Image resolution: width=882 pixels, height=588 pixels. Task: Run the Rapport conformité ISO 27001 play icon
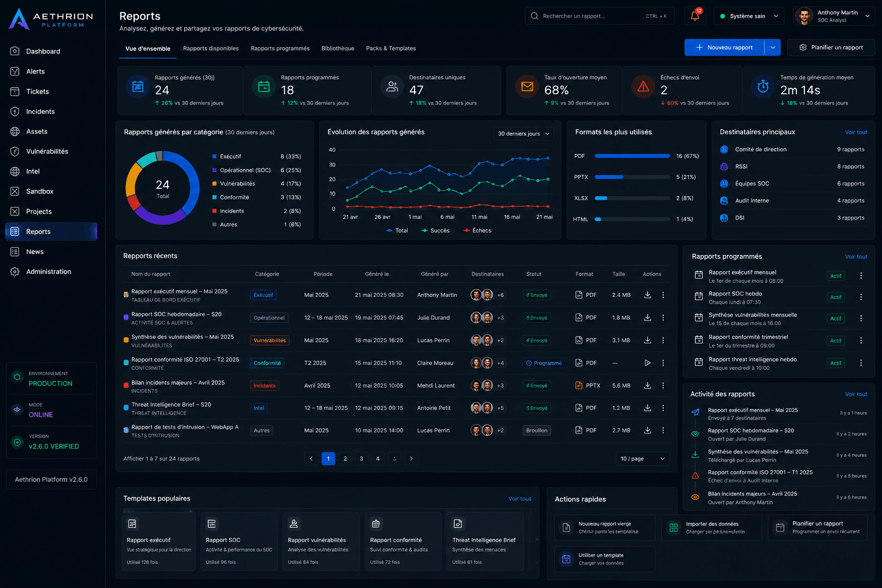point(647,363)
